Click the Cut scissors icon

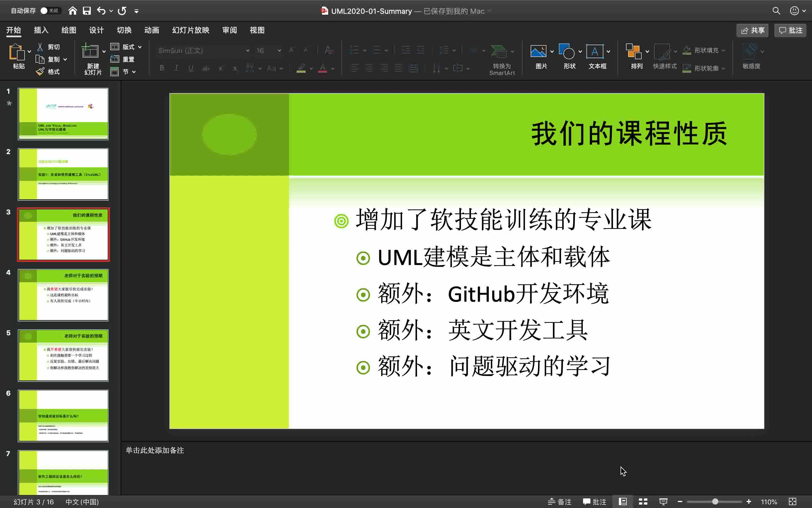[40, 47]
